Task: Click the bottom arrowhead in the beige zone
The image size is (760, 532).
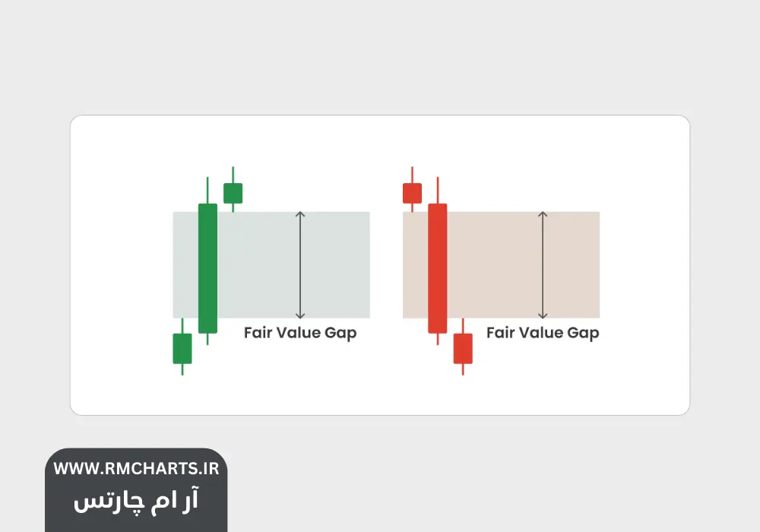Action: (543, 315)
